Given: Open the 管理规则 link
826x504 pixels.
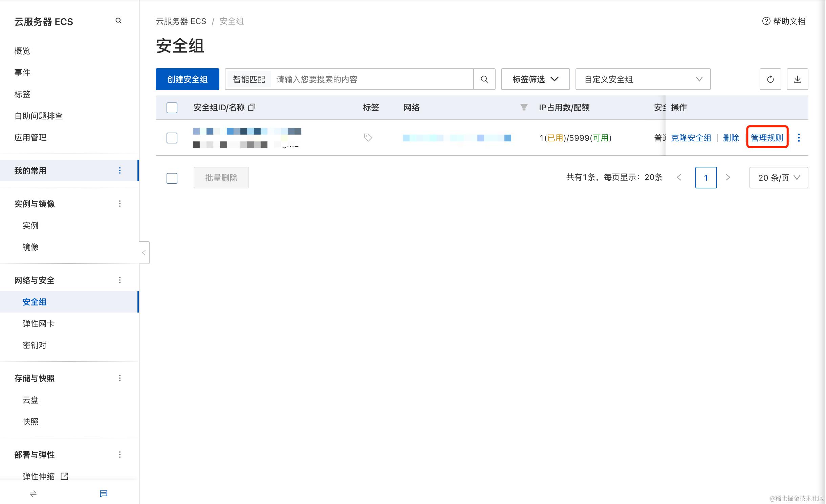Looking at the screenshot, I should (767, 138).
